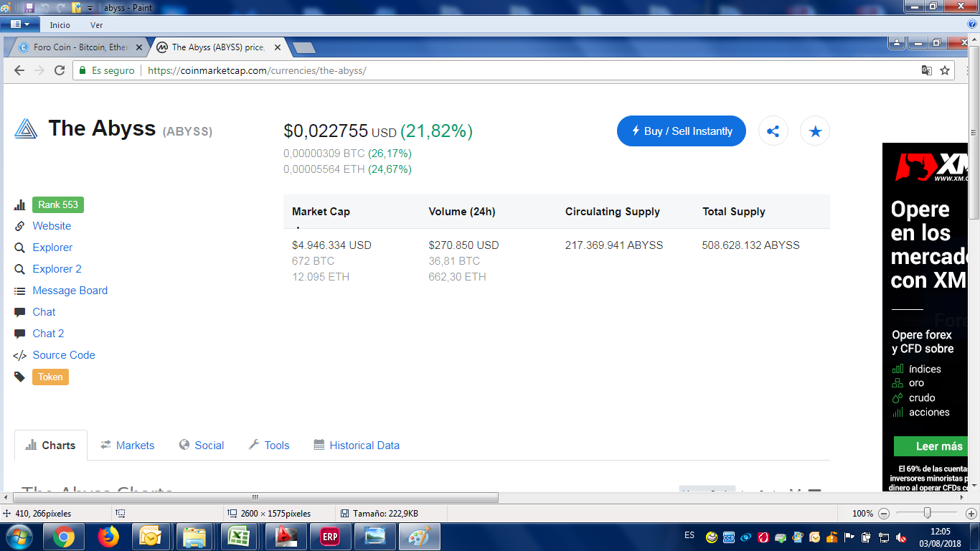Open AutoCAD from the taskbar
Viewport: 980px width, 551px height.
285,537
